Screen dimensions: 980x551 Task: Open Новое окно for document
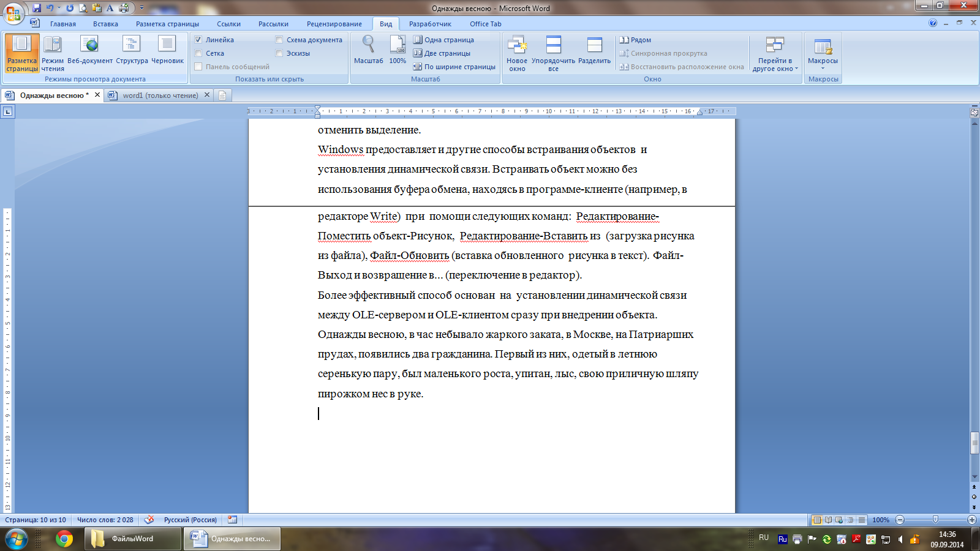click(517, 54)
